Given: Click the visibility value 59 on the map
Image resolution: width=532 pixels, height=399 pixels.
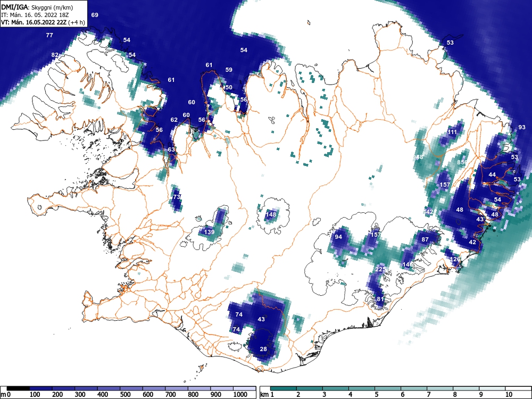Looking at the screenshot, I should [x=229, y=70].
